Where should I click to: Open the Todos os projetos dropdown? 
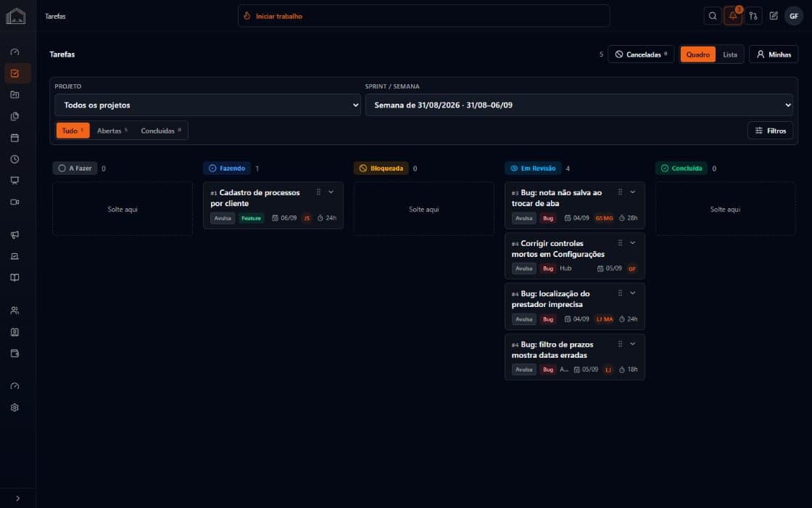pos(207,105)
